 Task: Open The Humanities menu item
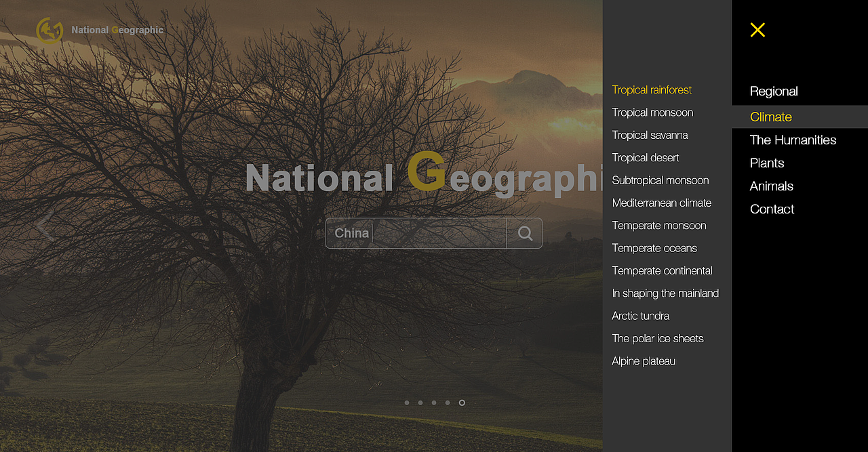pyautogui.click(x=793, y=140)
